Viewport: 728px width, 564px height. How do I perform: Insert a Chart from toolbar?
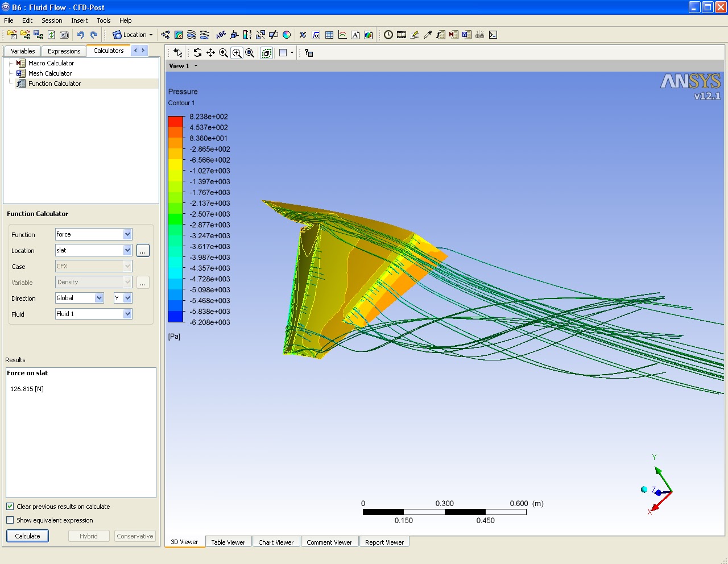342,35
